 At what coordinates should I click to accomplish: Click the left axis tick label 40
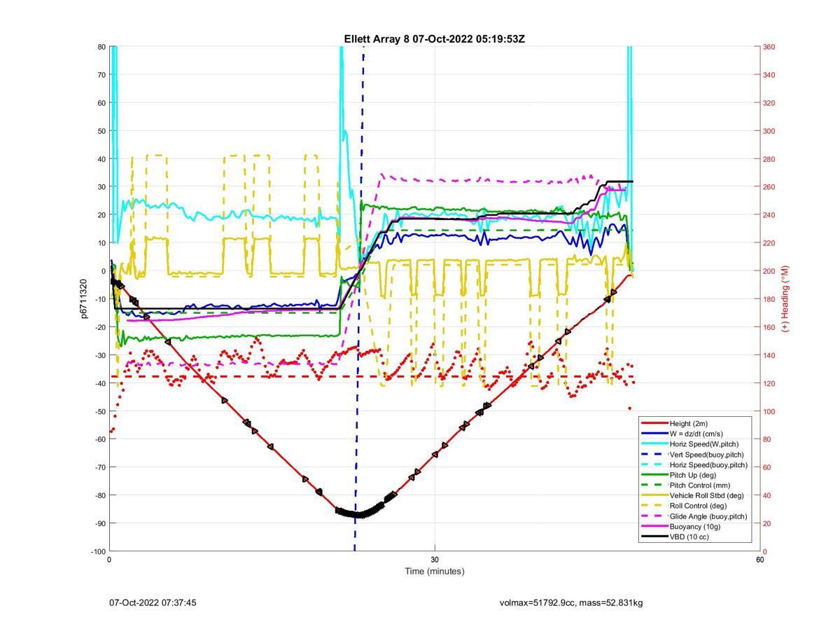pos(101,159)
